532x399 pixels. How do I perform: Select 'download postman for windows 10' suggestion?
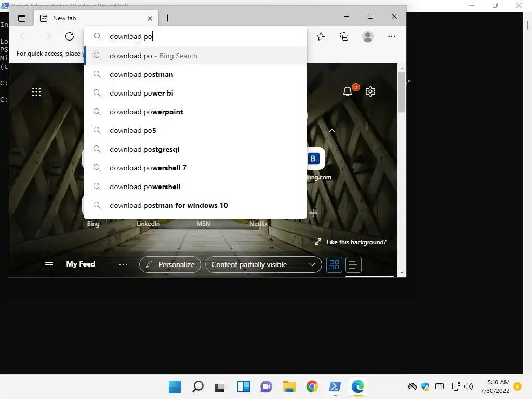click(x=195, y=205)
